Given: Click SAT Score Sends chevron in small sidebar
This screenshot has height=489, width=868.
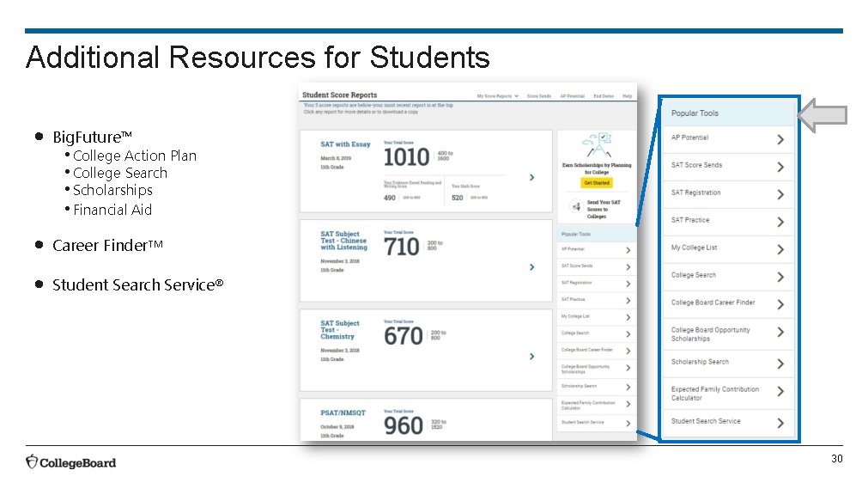Looking at the screenshot, I should coord(628,267).
